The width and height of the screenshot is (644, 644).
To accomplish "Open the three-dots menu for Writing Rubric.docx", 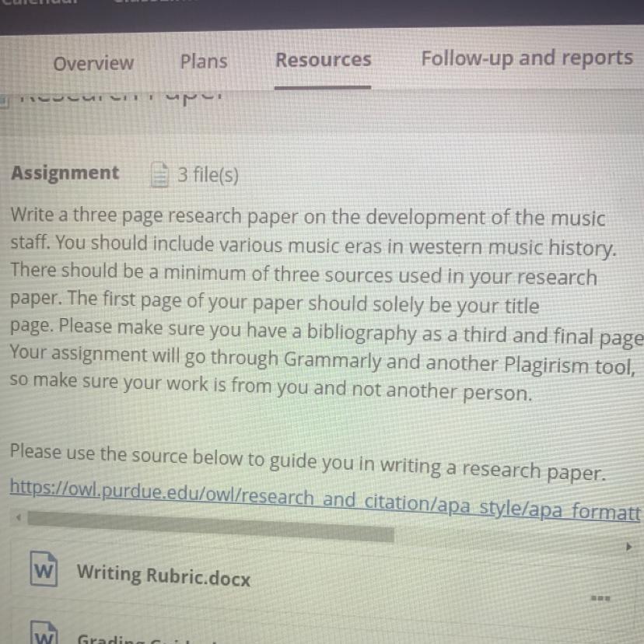I will [x=600, y=598].
